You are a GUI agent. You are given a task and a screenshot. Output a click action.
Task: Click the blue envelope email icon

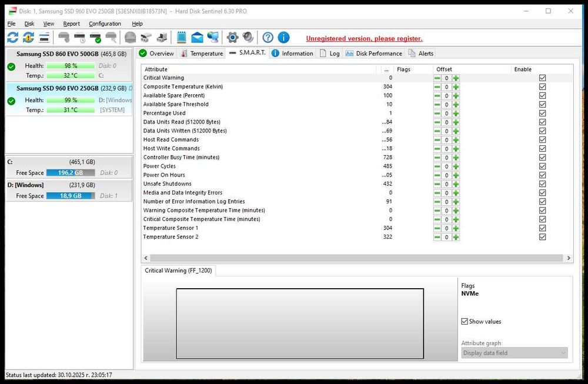click(197, 38)
